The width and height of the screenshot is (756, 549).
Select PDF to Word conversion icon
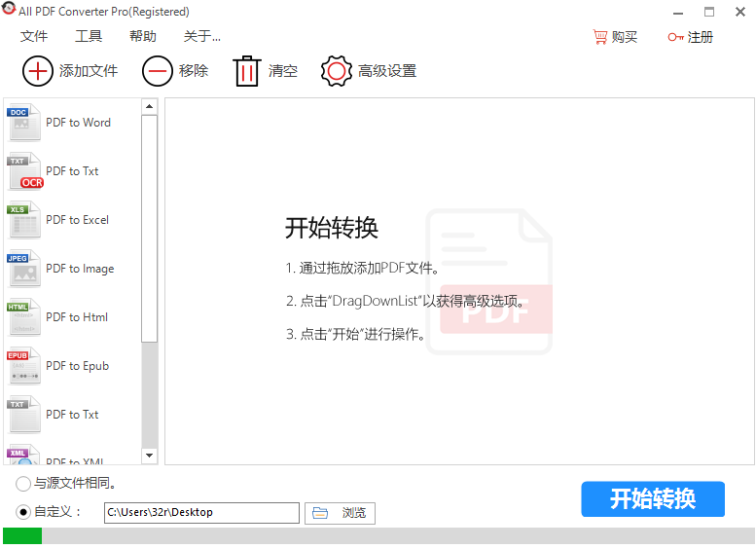coord(25,123)
